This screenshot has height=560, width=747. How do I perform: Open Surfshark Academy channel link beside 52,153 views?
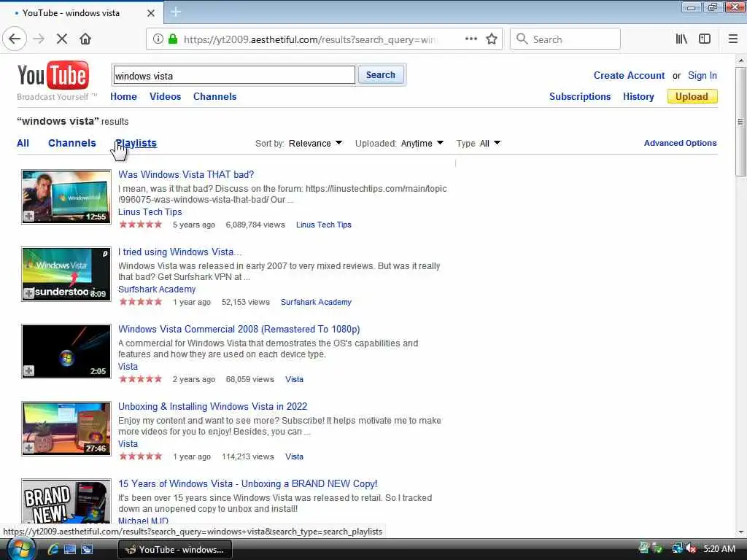tap(316, 302)
